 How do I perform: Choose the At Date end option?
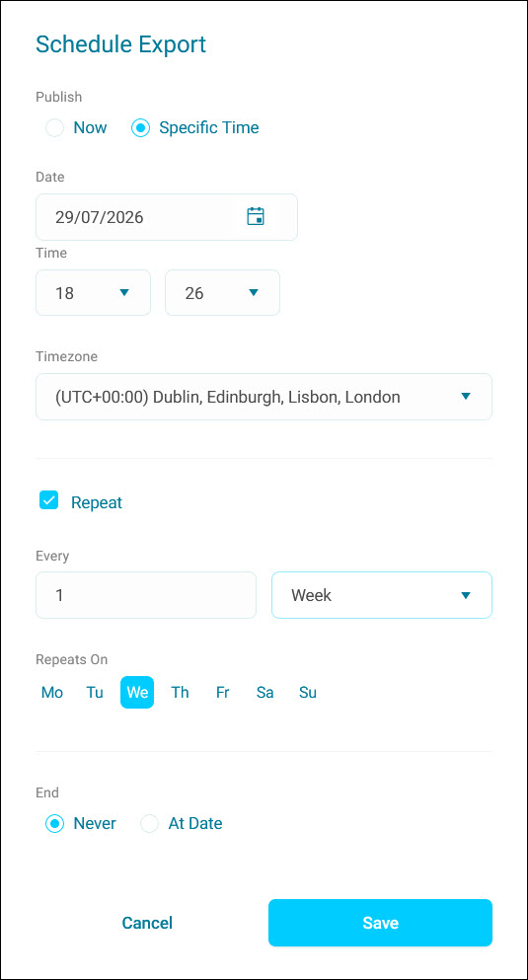[x=150, y=824]
